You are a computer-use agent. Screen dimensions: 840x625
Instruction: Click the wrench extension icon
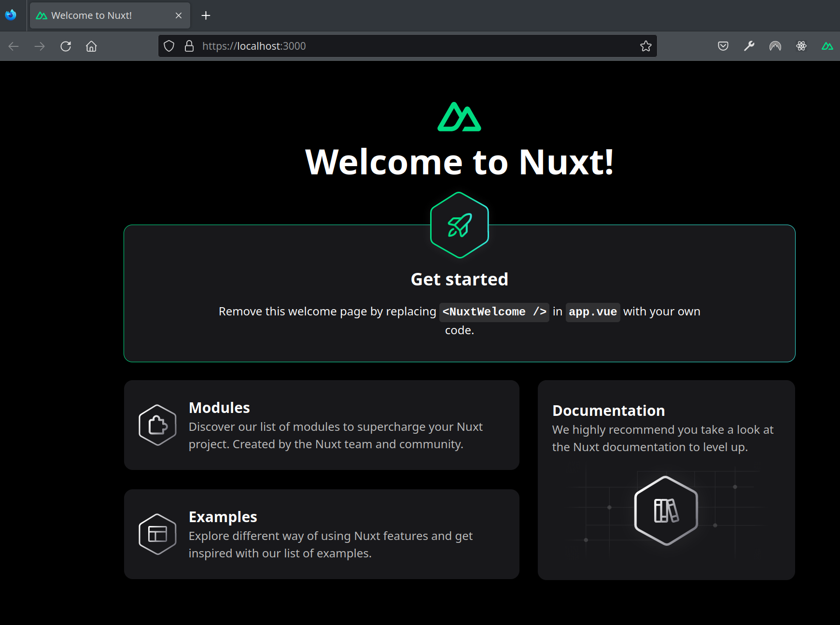click(x=749, y=46)
